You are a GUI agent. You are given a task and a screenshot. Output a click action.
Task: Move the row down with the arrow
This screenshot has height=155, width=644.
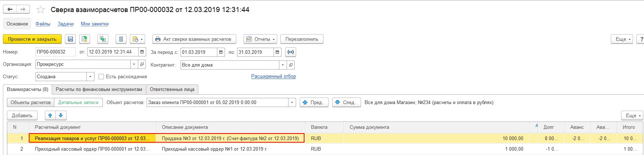click(61, 115)
